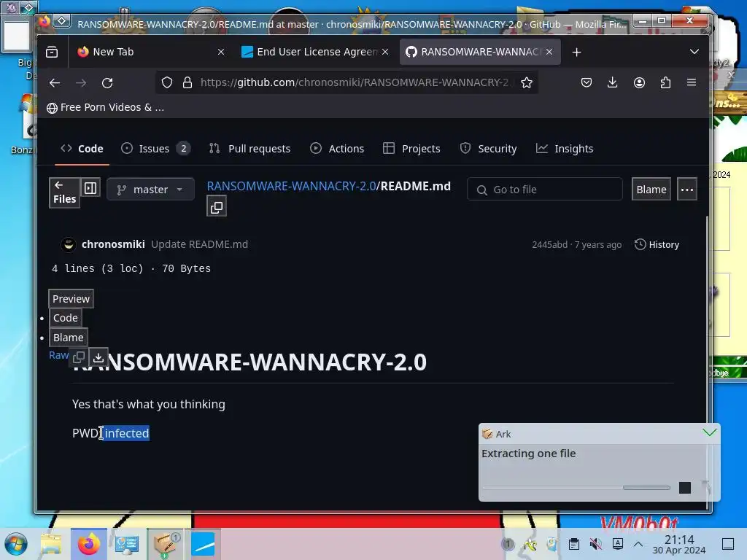Open the Issues tab

click(156, 149)
